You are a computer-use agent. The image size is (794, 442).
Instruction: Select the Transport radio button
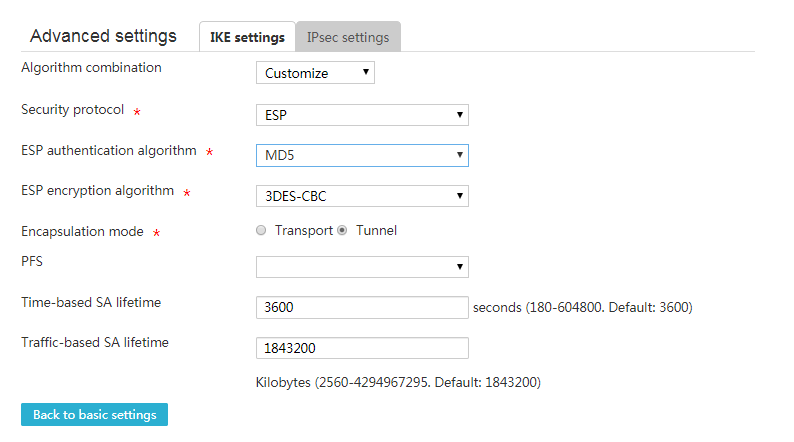point(261,230)
